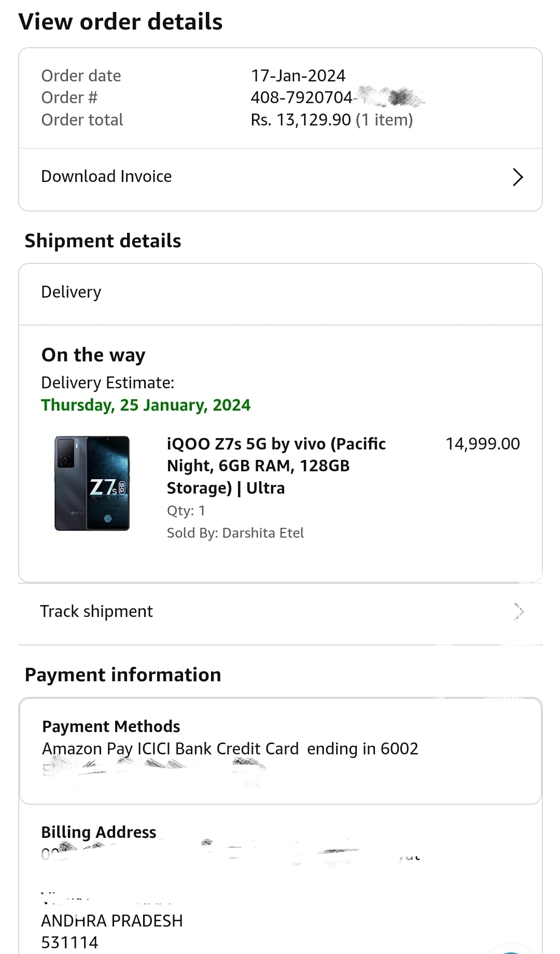Click the On the way status text
This screenshot has width=560, height=954.
click(93, 355)
